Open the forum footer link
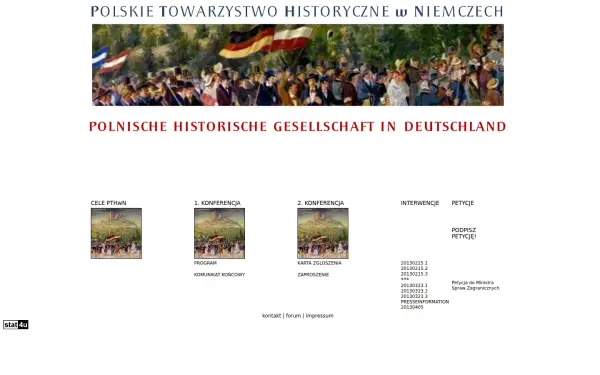The height and width of the screenshot is (375, 600). tap(293, 316)
